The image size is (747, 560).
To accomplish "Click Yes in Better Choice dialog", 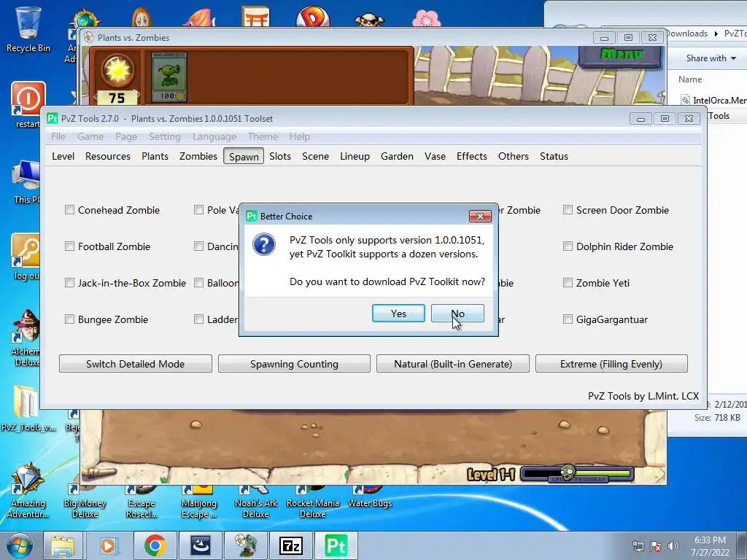I will point(398,314).
